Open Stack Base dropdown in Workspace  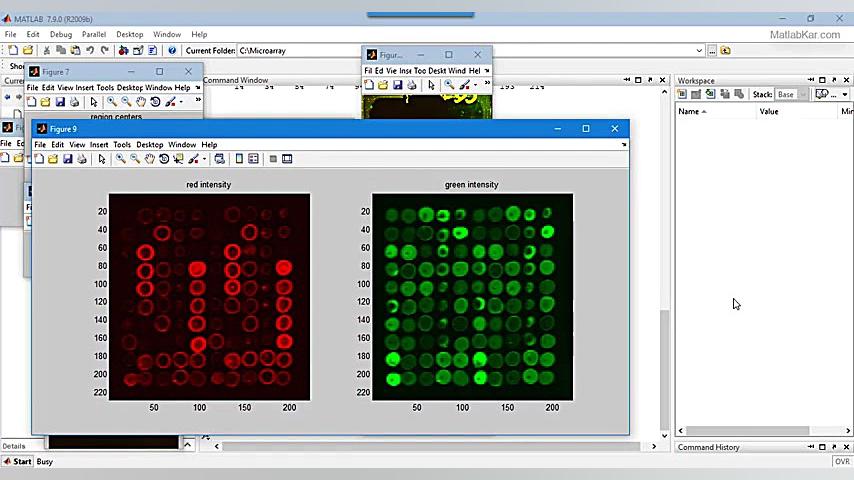click(x=792, y=94)
